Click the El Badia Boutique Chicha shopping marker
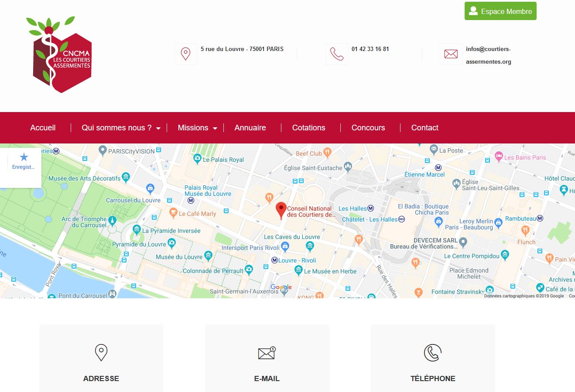This screenshot has width=575, height=392. point(438,222)
